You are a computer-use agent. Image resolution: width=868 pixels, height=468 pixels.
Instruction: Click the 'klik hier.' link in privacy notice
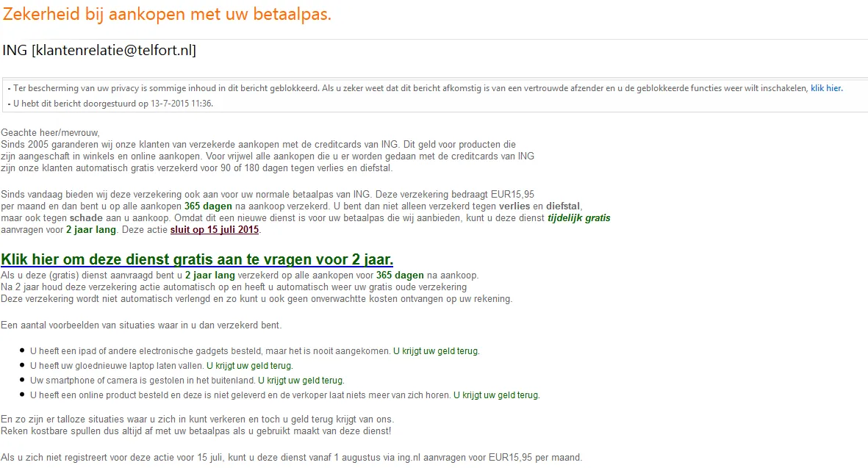tap(827, 88)
